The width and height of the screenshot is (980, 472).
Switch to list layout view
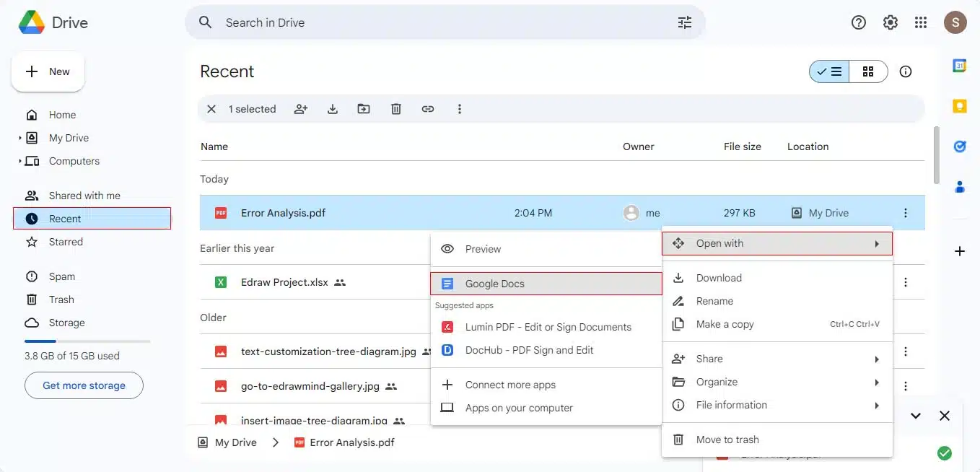click(x=829, y=71)
